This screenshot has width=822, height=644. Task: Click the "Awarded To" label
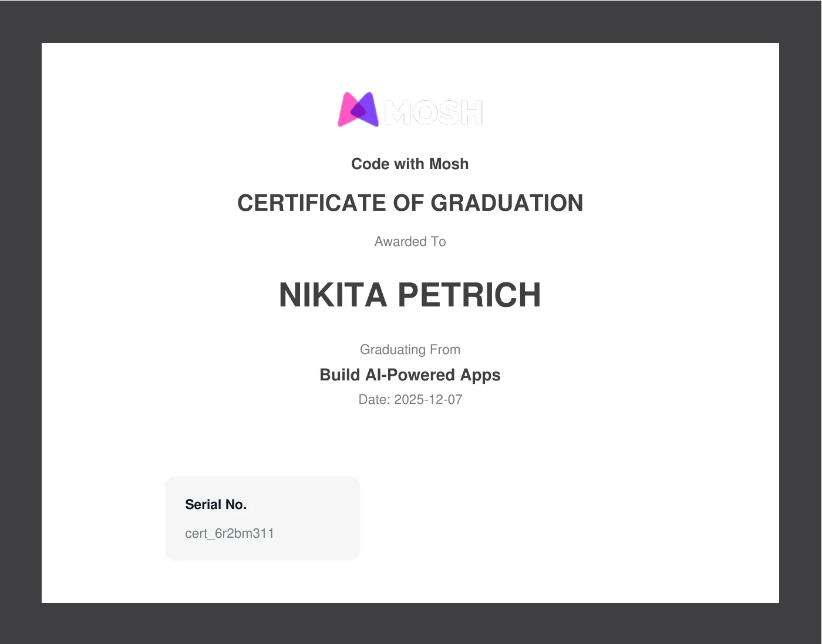click(x=410, y=241)
